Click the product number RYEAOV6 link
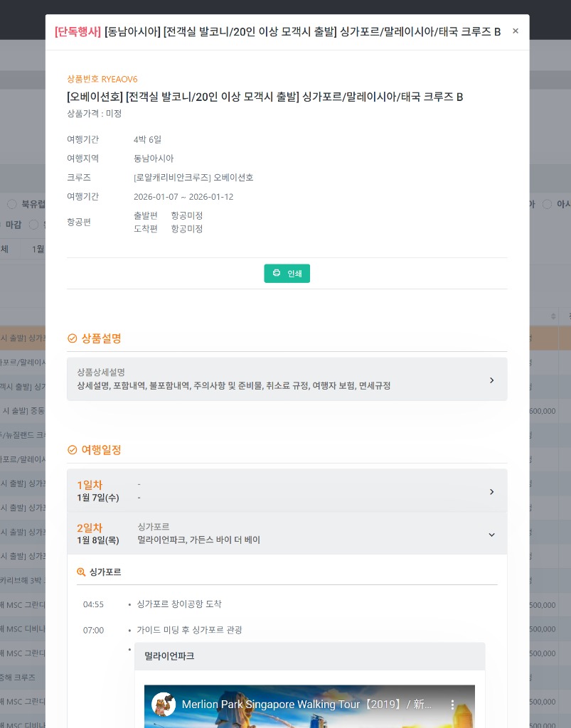This screenshot has height=728, width=571. [119, 79]
